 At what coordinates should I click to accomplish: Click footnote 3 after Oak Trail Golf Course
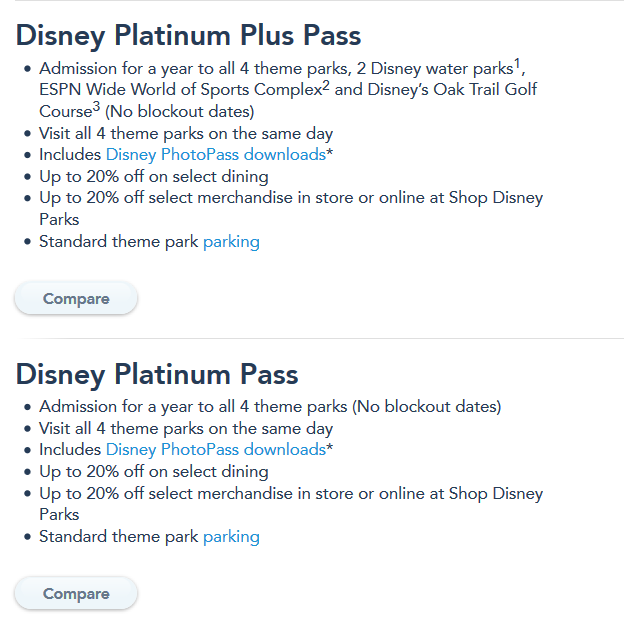coord(96,106)
